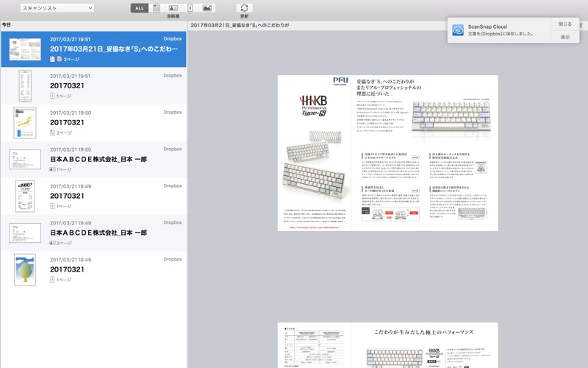Click business card icon beside 1ページ at 19:50
Screen dimensions: 588x368
(x=52, y=169)
